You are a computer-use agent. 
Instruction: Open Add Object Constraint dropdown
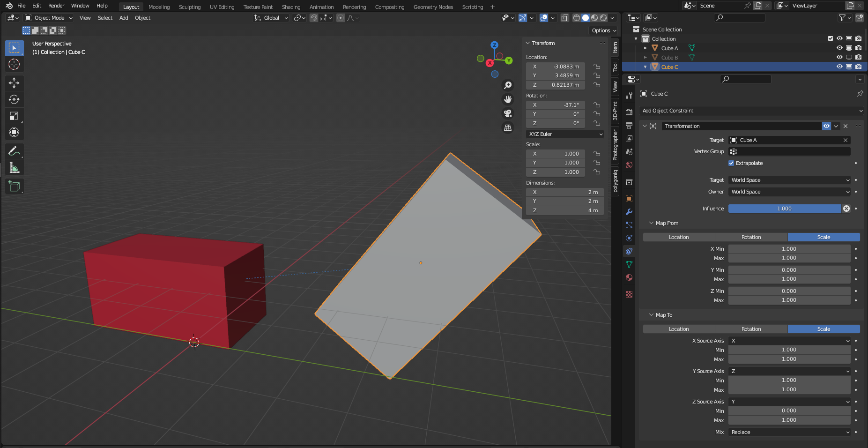[x=751, y=111]
